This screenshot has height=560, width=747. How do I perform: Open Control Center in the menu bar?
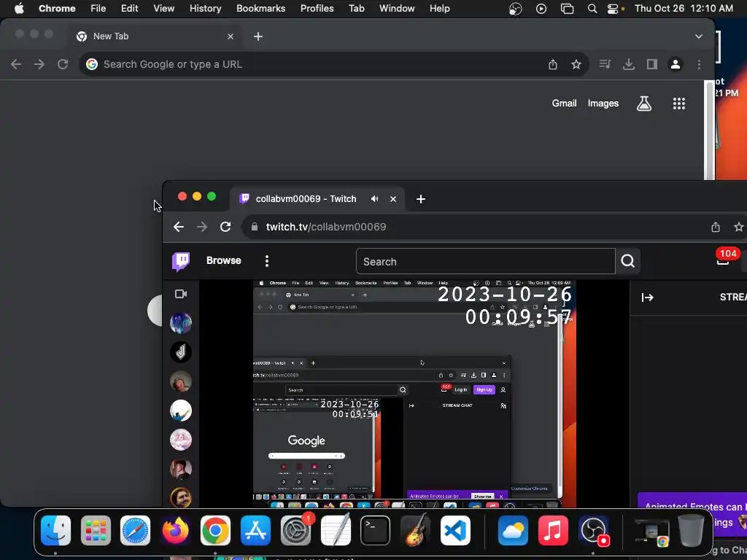tap(613, 9)
